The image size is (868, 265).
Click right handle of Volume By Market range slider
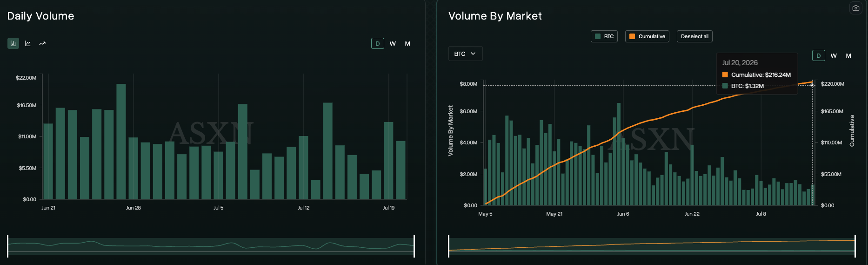[x=855, y=246]
